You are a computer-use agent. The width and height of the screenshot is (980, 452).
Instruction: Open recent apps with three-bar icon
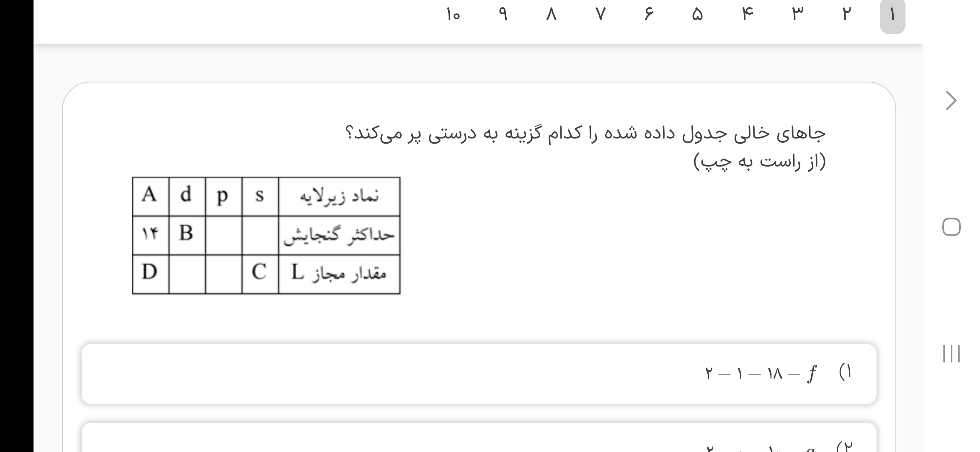pyautogui.click(x=951, y=354)
